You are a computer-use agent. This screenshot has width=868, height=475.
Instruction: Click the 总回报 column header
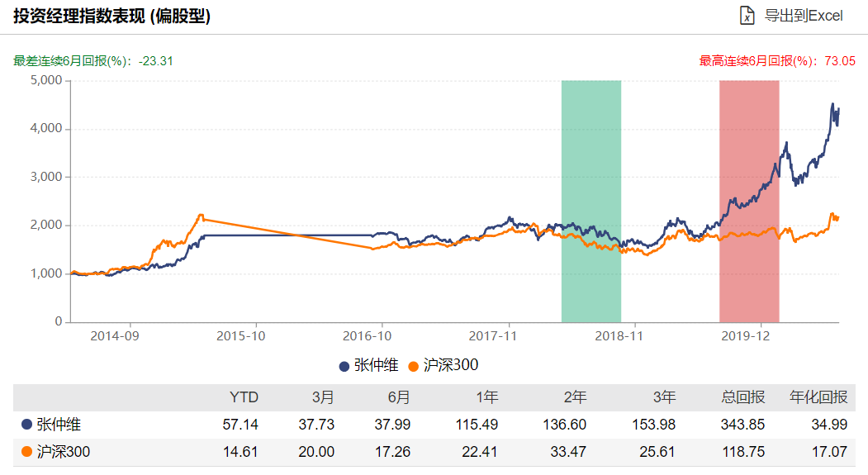(743, 397)
